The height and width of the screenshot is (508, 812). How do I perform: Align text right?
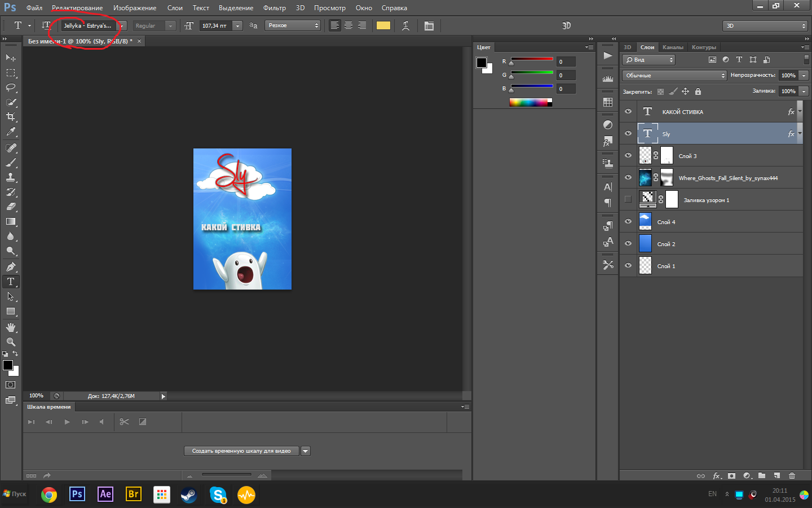pyautogui.click(x=362, y=25)
